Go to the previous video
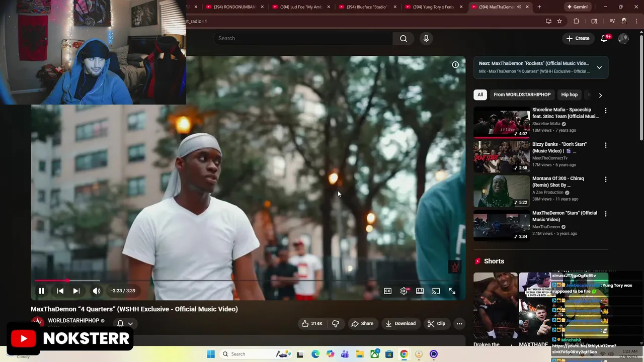Image resolution: width=644 pixels, height=362 pixels. coord(60,291)
